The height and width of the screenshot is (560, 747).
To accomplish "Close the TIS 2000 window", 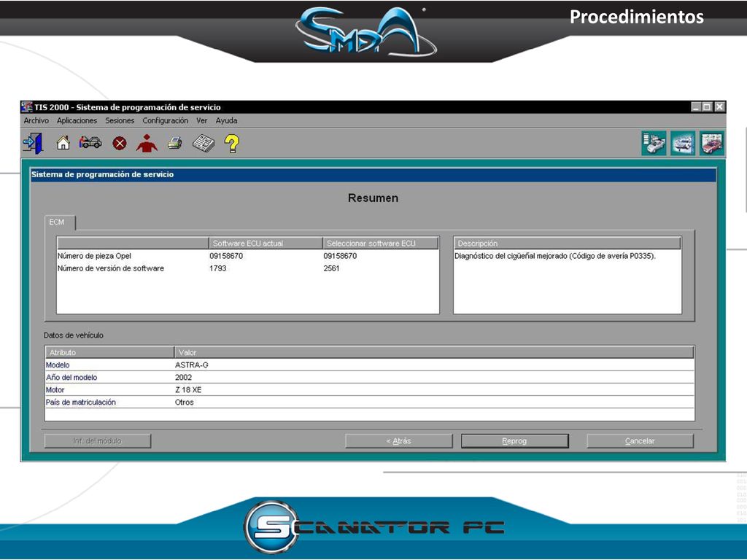I will point(719,107).
